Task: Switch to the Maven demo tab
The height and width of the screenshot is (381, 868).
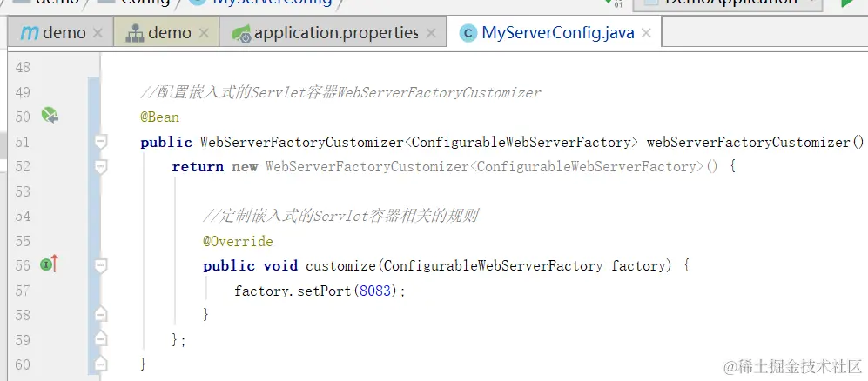Action: pos(52,33)
